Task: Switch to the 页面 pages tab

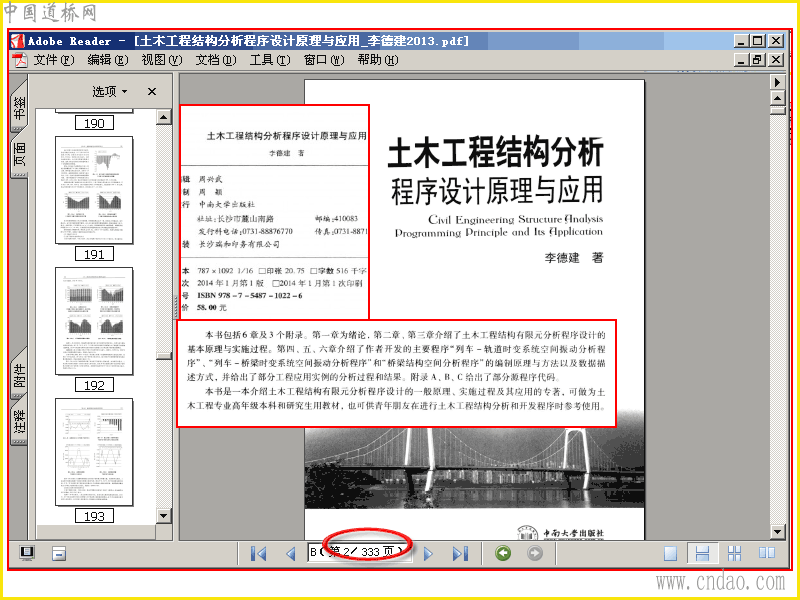Action: pyautogui.click(x=19, y=153)
